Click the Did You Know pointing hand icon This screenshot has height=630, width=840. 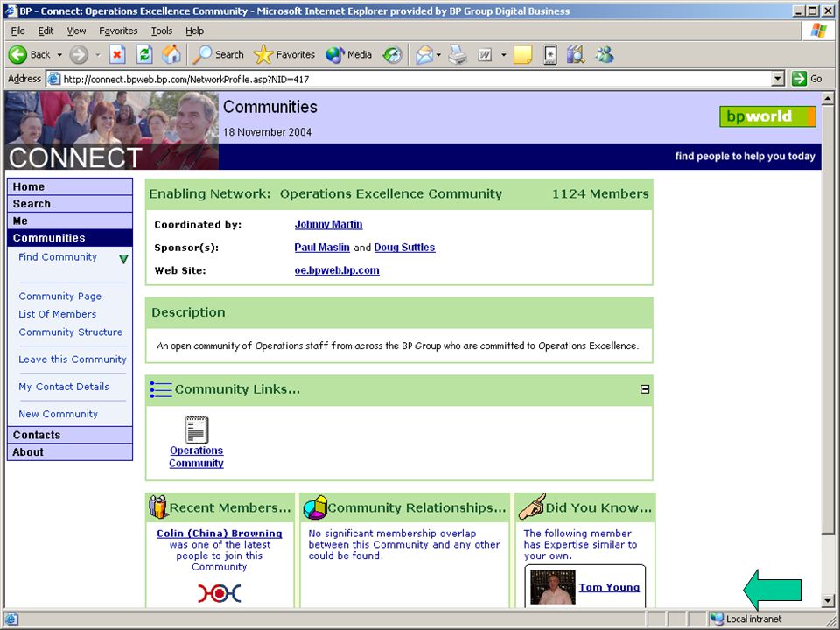[531, 507]
